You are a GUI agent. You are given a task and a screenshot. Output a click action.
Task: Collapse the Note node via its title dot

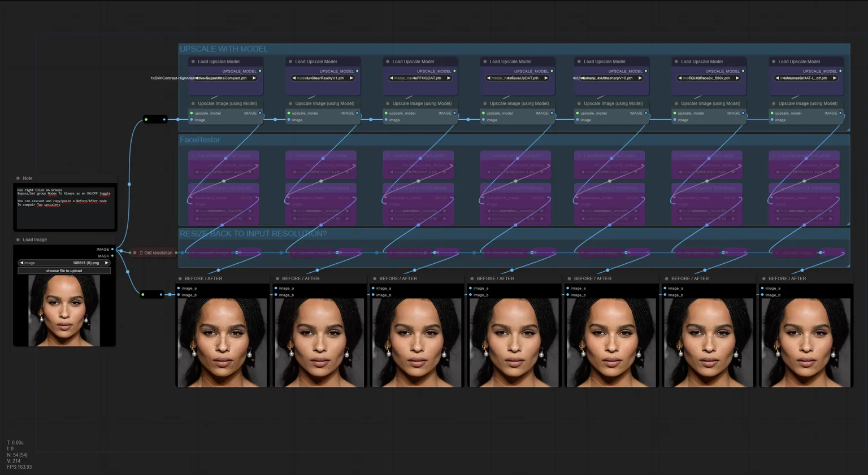(18, 178)
